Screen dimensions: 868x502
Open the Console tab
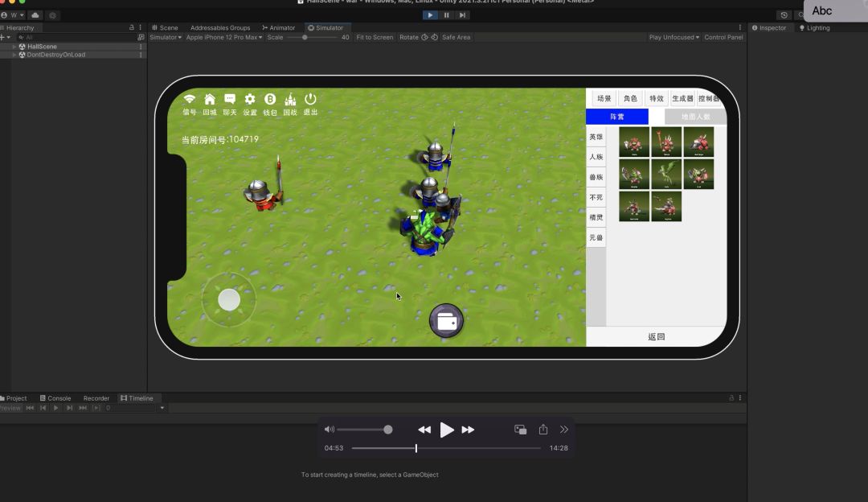pos(55,398)
